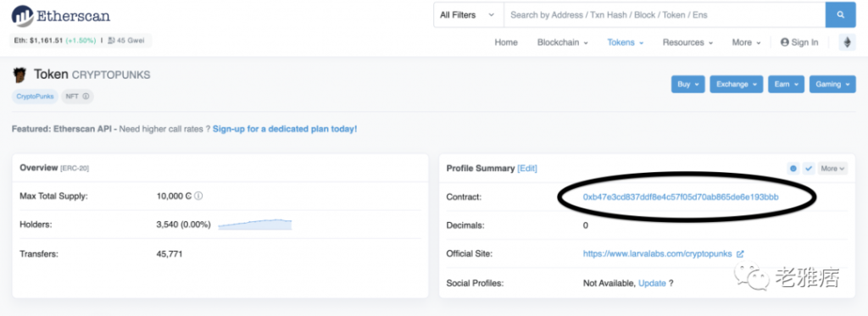Viewport: 868px width, 316px height.
Task: Click the Update link for Social Profiles
Action: coord(652,283)
